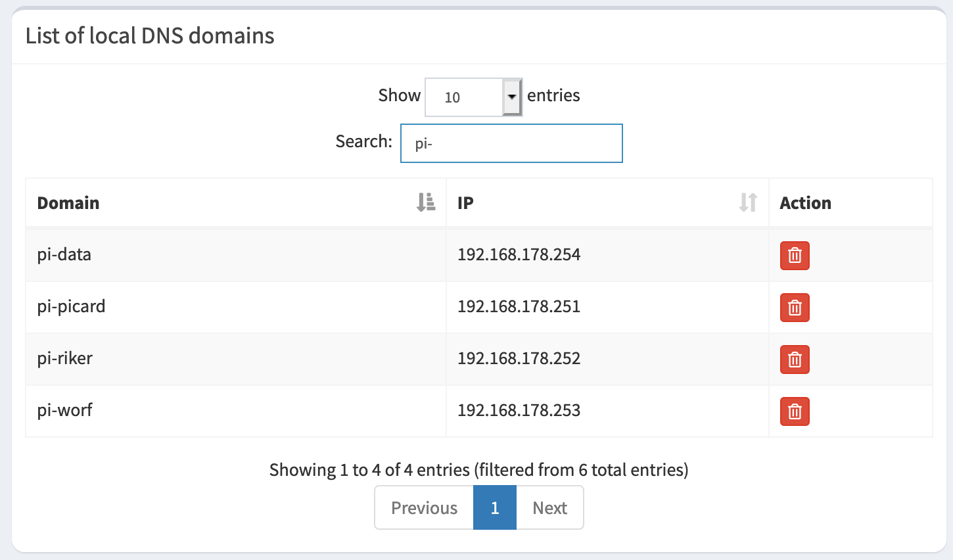Delete the pi-picard DNS entry
The image size is (953, 560).
[794, 308]
